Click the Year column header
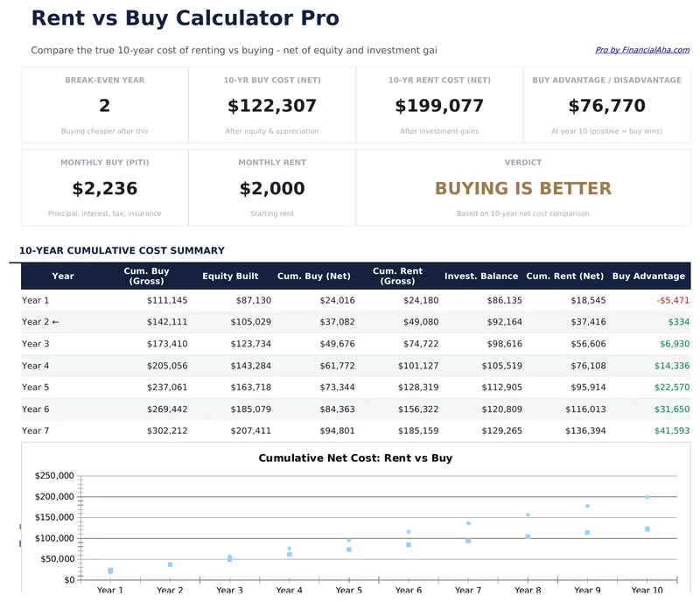The width and height of the screenshot is (700, 602). click(63, 276)
